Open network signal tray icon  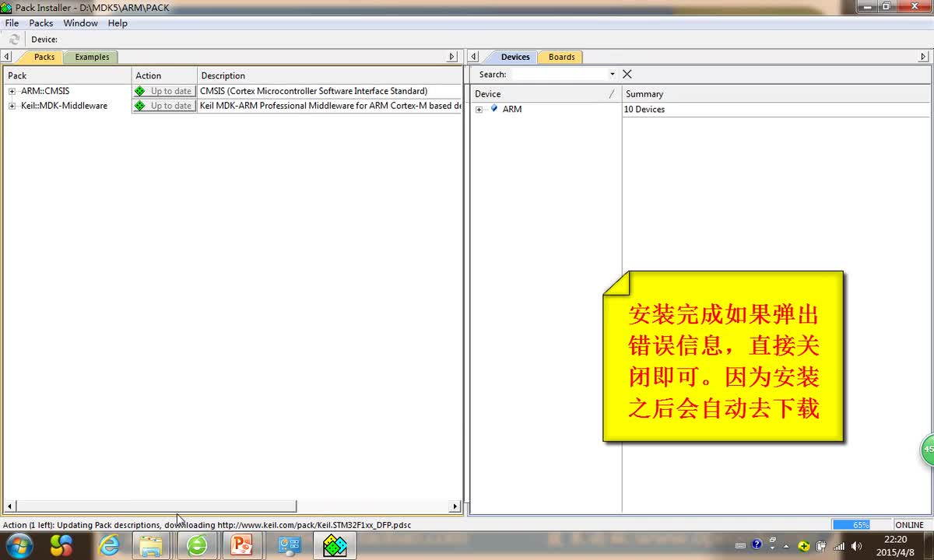tap(839, 546)
